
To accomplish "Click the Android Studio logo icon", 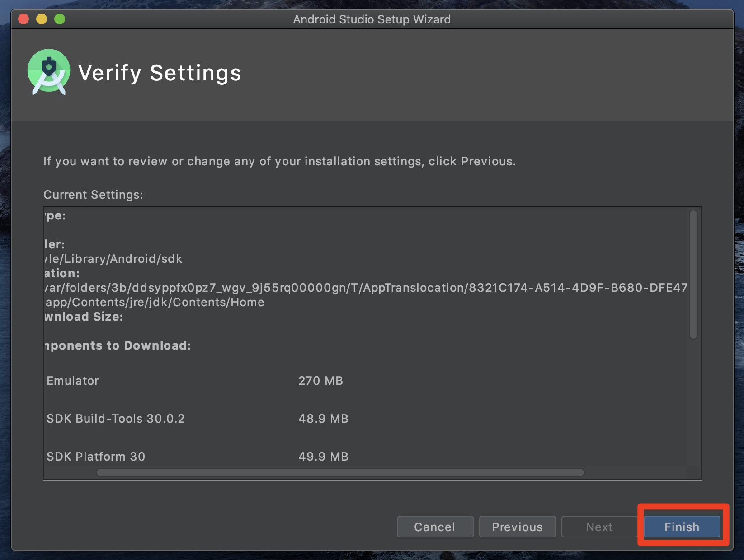I will pos(48,72).
